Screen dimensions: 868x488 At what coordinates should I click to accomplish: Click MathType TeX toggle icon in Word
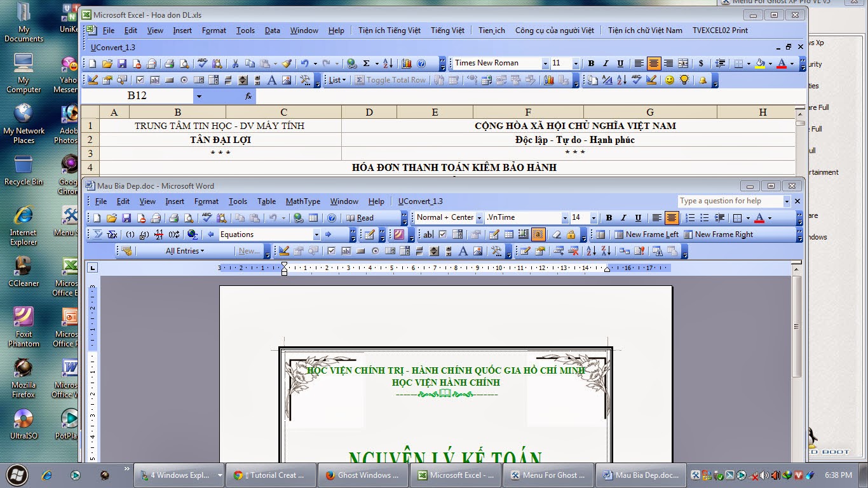point(112,234)
